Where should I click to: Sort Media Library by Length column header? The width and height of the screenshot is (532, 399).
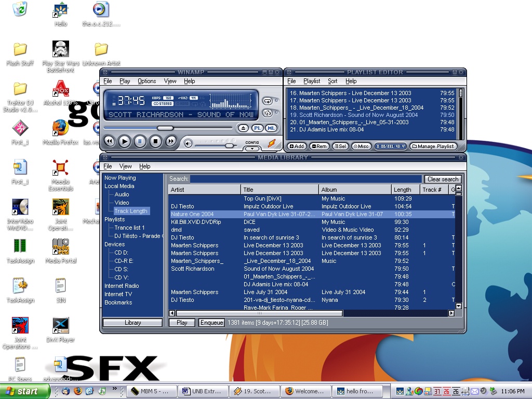(405, 190)
